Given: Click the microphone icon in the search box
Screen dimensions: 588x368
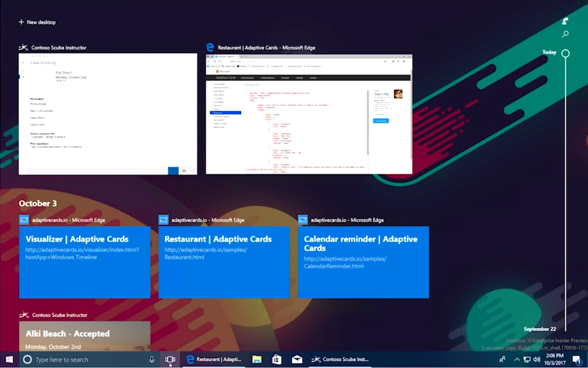Looking at the screenshot, I should (x=152, y=359).
